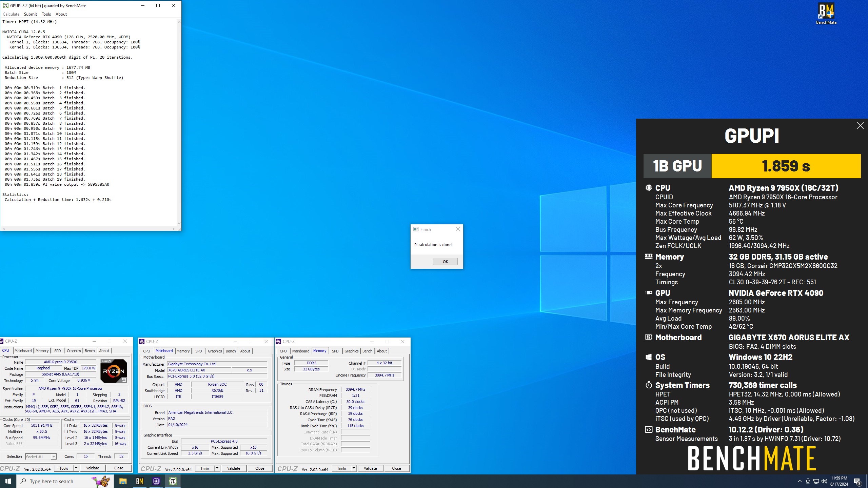Expand Tools arrow in CPU-Z CPU window
This screenshot has height=488, width=868.
tap(76, 468)
